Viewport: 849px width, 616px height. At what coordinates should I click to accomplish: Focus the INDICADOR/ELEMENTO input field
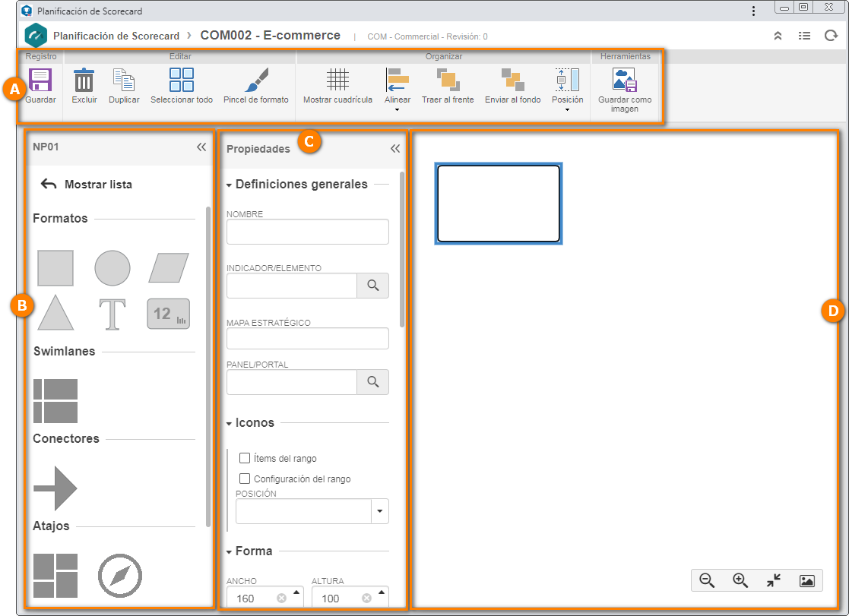pyautogui.click(x=291, y=286)
